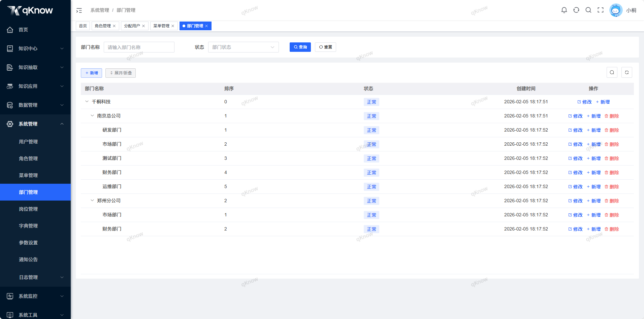This screenshot has width=644, height=319.
Task: Click the 展开/折叠 button
Action: (x=121, y=73)
